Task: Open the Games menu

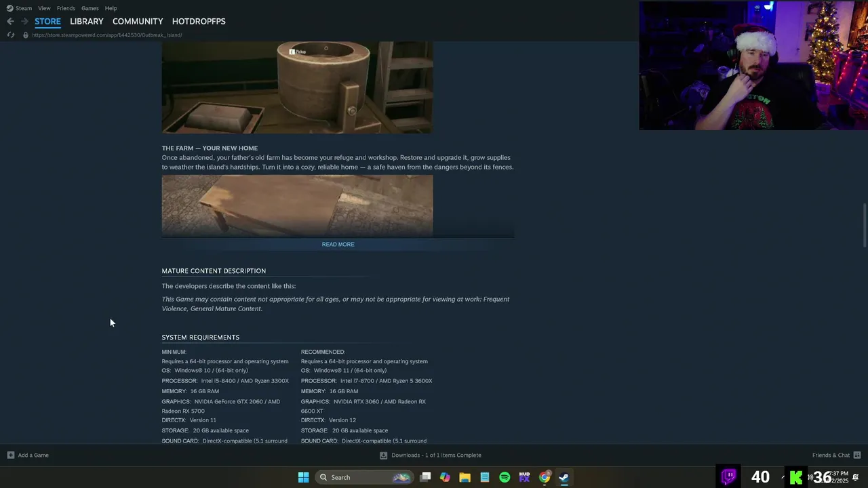Action: point(90,8)
